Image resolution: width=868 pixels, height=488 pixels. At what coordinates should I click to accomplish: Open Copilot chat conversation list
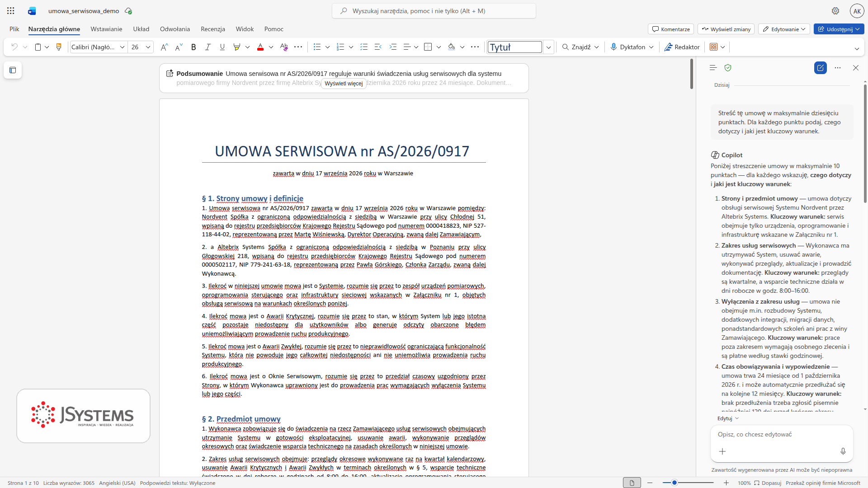pyautogui.click(x=713, y=68)
